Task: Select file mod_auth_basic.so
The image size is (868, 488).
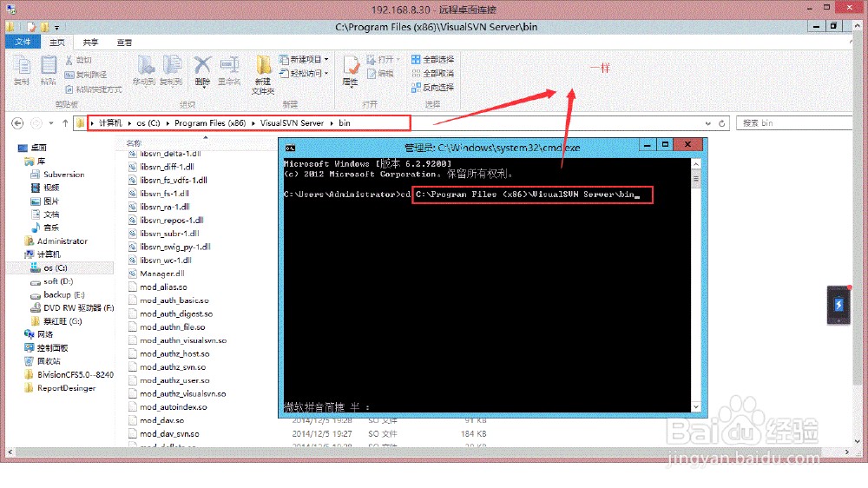Action: (168, 300)
